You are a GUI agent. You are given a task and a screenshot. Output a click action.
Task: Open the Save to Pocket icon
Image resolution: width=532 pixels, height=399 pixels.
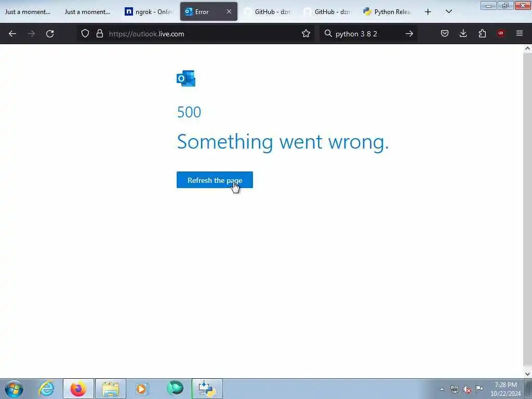pyautogui.click(x=445, y=33)
